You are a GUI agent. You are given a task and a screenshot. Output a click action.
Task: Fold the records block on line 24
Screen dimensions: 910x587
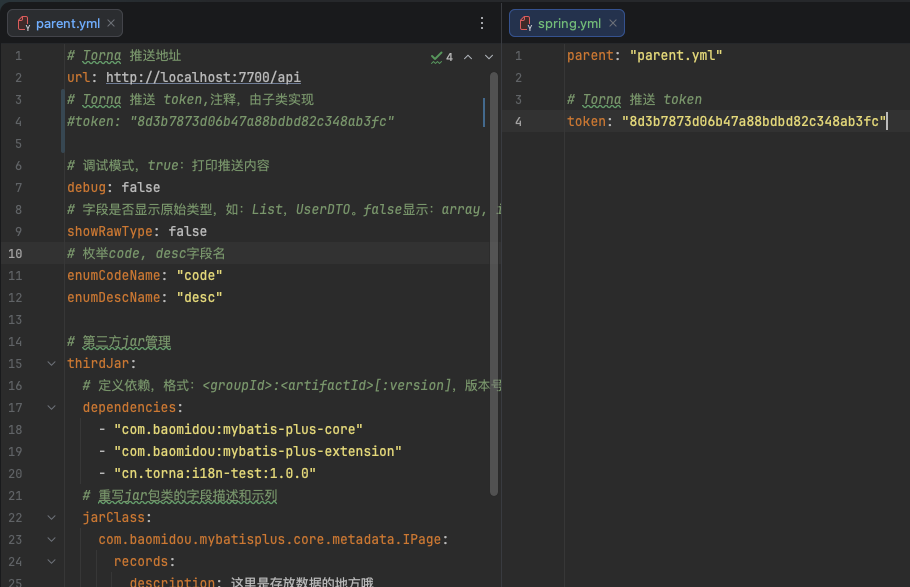[x=51, y=562]
